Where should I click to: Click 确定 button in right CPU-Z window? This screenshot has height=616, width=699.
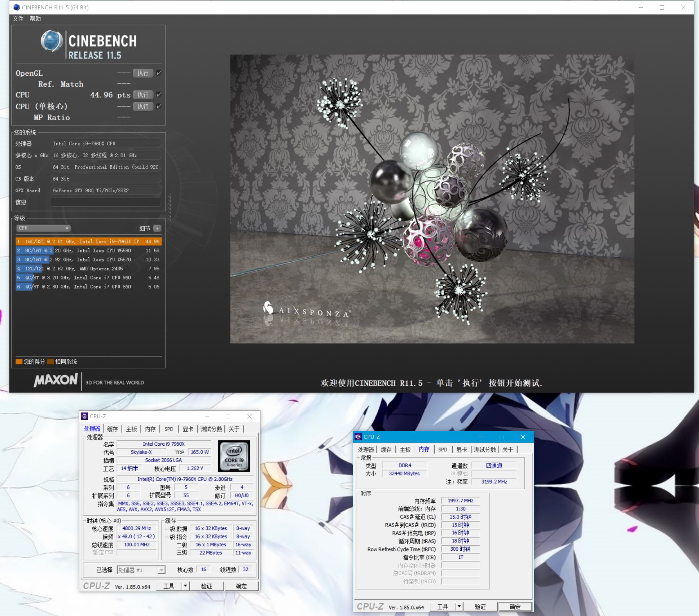click(515, 607)
